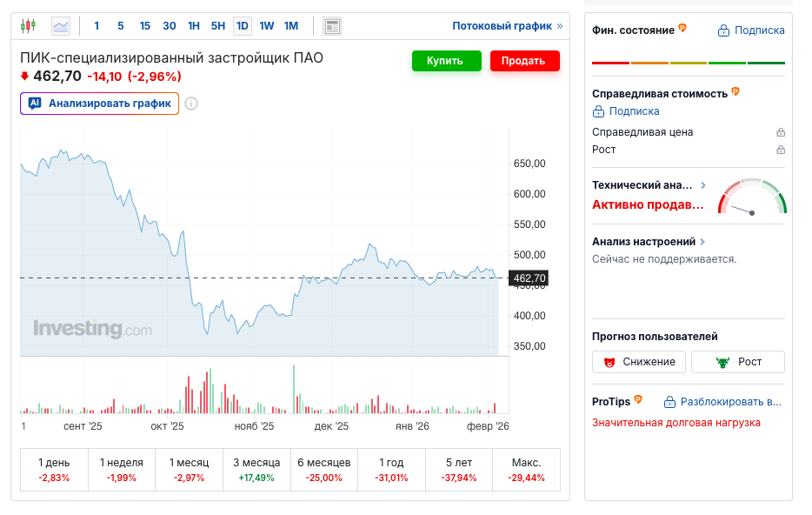The width and height of the screenshot is (812, 515).
Task: Open Разблокировать link in ProTips
Action: coord(723,402)
